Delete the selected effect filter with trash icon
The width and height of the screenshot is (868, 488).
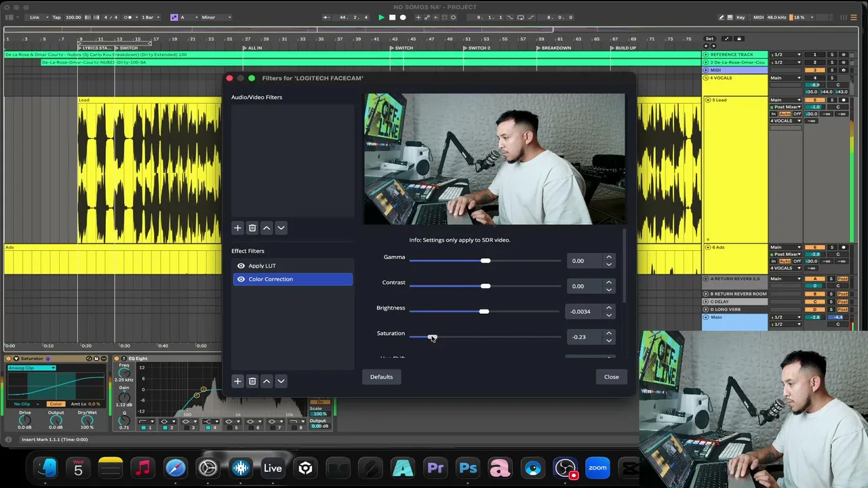[x=252, y=381]
